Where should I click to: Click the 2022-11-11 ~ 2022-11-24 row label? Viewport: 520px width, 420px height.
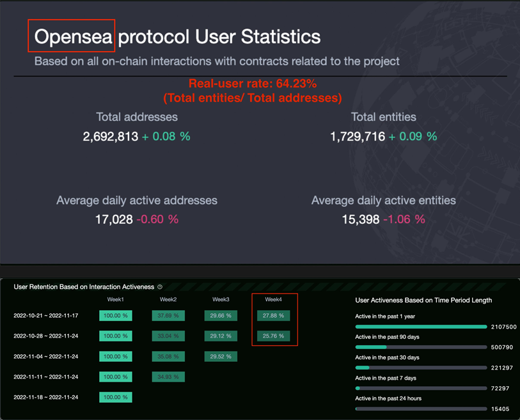(46, 377)
